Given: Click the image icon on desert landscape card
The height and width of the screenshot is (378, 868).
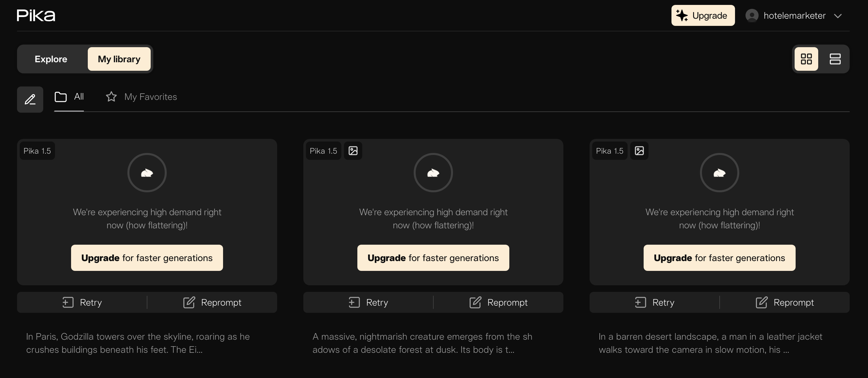Looking at the screenshot, I should click(x=639, y=151).
